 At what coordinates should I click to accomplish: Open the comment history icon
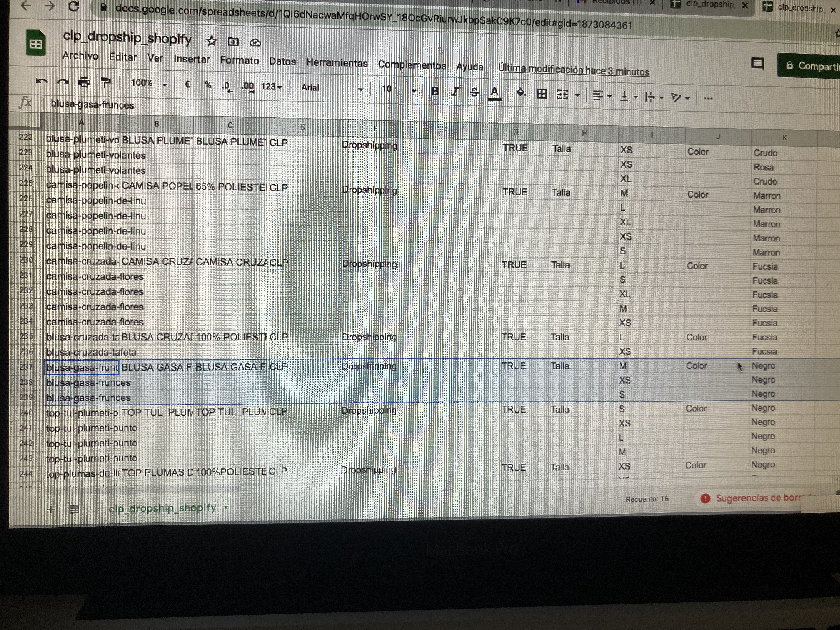click(x=757, y=64)
